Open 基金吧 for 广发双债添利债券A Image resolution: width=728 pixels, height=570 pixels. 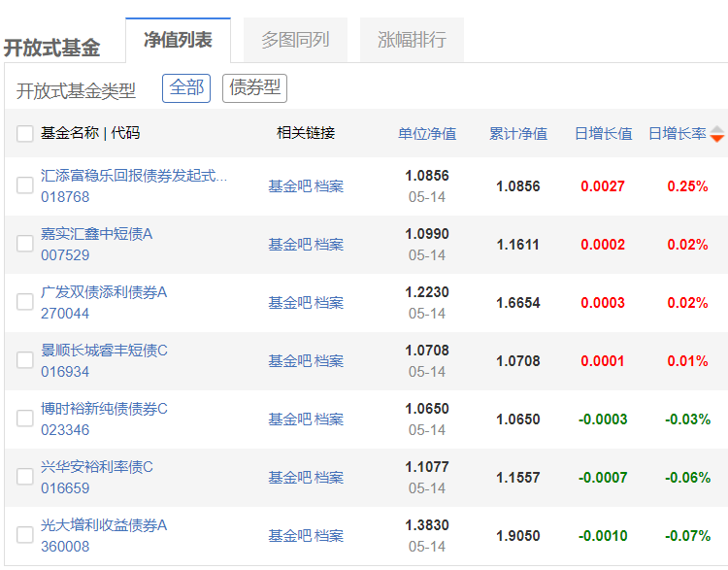click(x=290, y=303)
